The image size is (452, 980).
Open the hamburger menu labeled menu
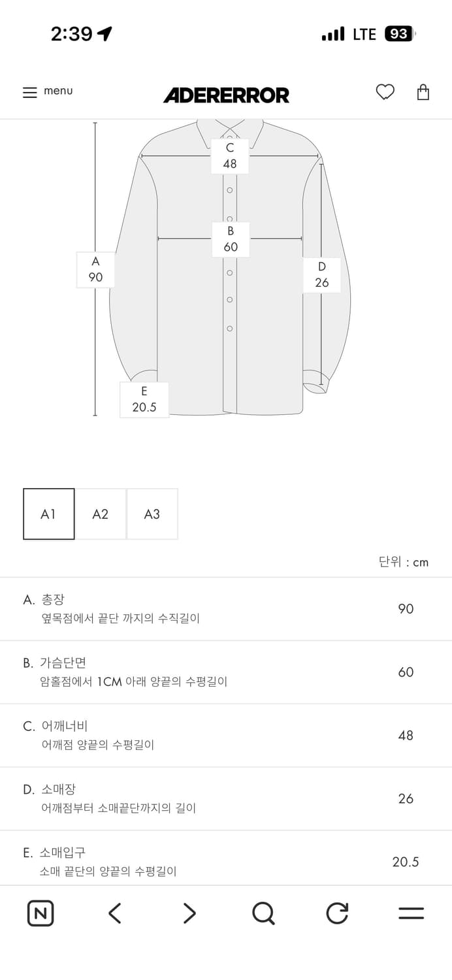point(48,92)
